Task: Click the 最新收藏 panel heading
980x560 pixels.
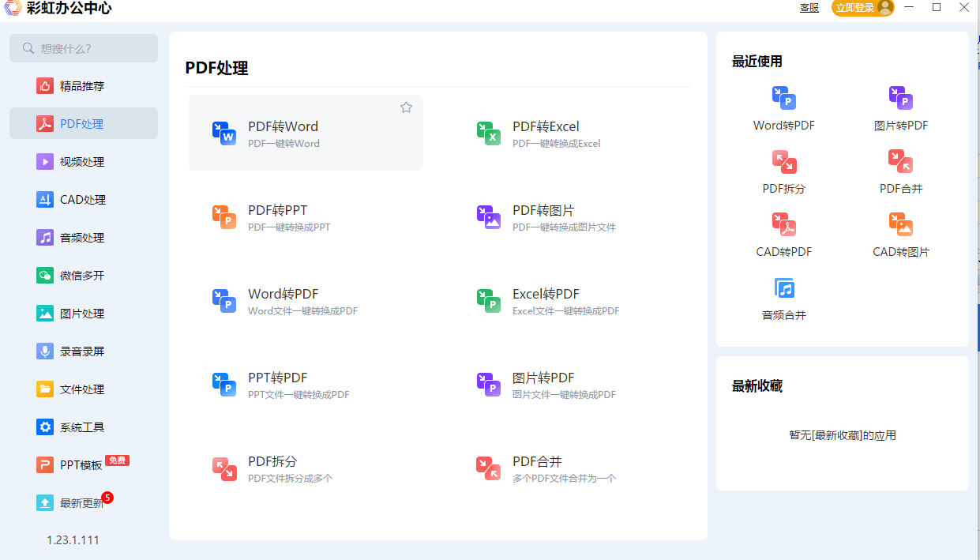Action: (757, 386)
